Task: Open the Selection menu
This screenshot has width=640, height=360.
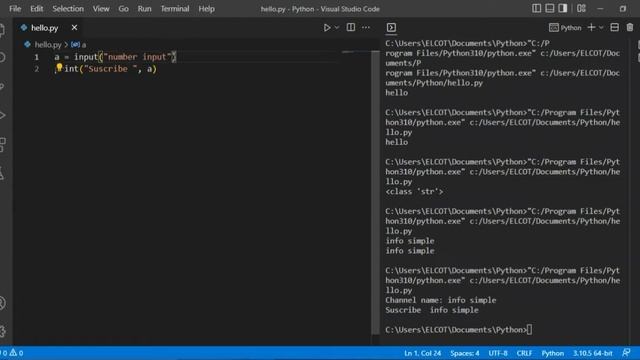Action: click(x=68, y=9)
